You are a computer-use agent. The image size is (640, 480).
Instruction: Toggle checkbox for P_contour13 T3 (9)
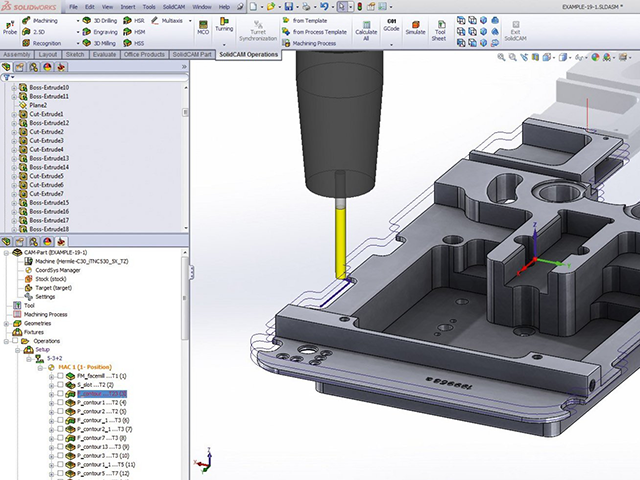point(60,447)
